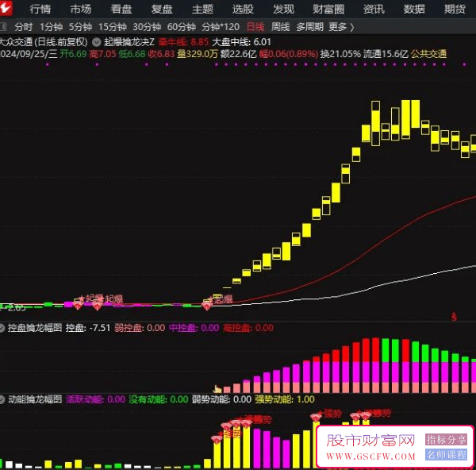Click the panel icon left of 分时
The width and height of the screenshot is (476, 470).
(3, 27)
